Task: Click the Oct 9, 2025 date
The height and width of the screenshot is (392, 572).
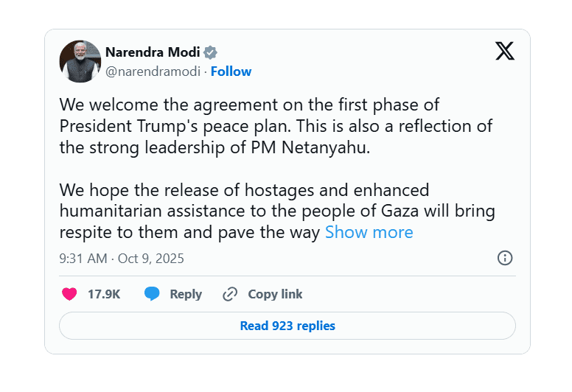Action: pos(150,259)
